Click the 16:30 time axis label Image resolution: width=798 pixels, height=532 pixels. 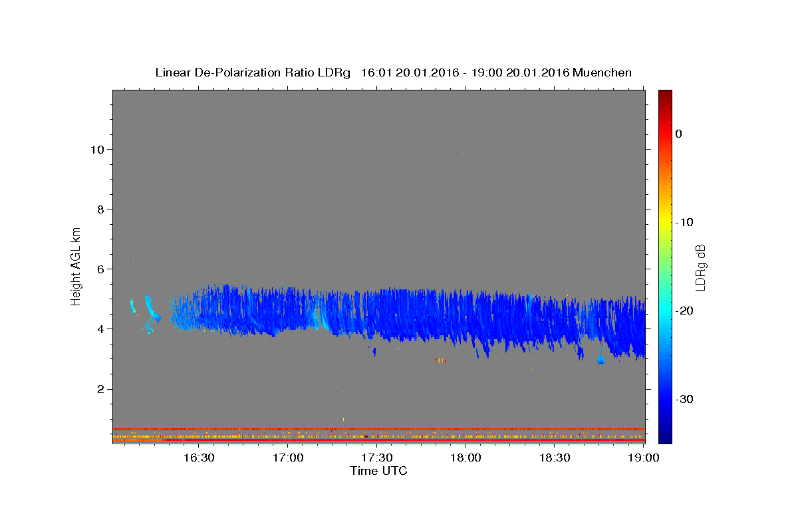click(x=198, y=458)
